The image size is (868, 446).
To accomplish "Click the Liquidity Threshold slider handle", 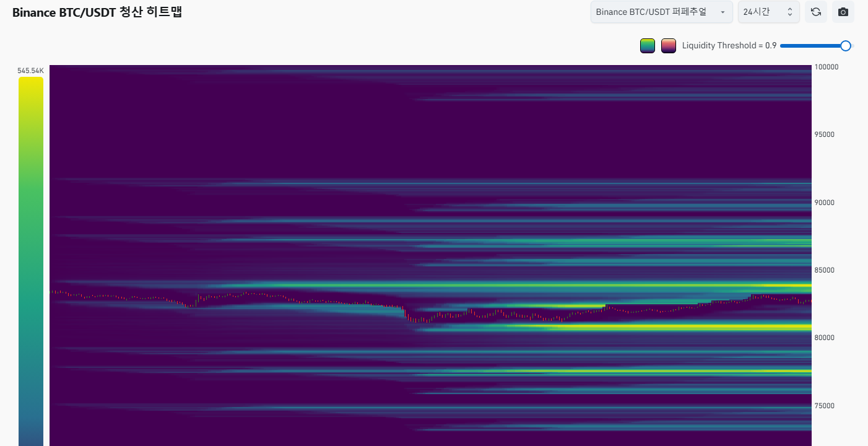I will tap(846, 45).
